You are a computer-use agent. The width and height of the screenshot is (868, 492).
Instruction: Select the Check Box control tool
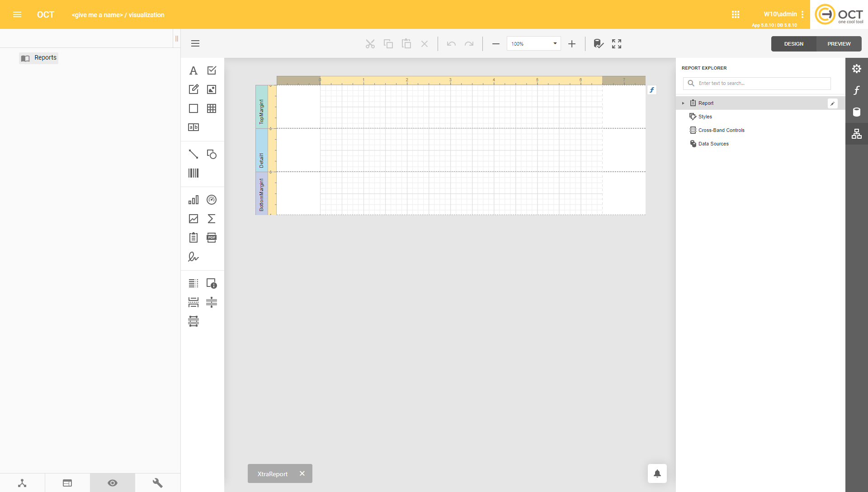click(x=212, y=70)
